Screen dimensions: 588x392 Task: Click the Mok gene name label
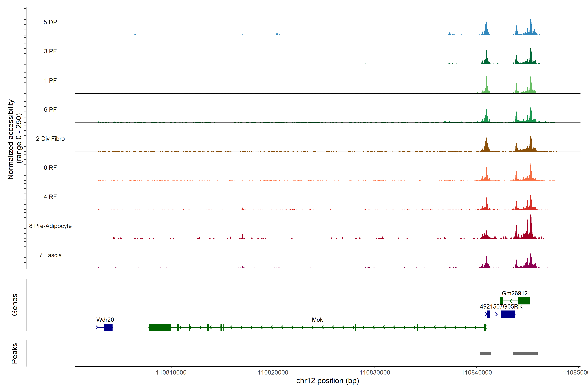coord(317,320)
